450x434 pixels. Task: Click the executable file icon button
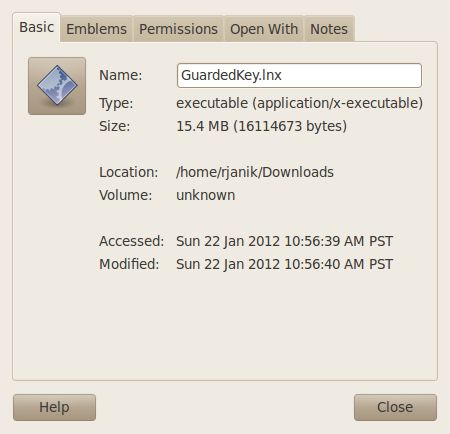click(x=57, y=86)
